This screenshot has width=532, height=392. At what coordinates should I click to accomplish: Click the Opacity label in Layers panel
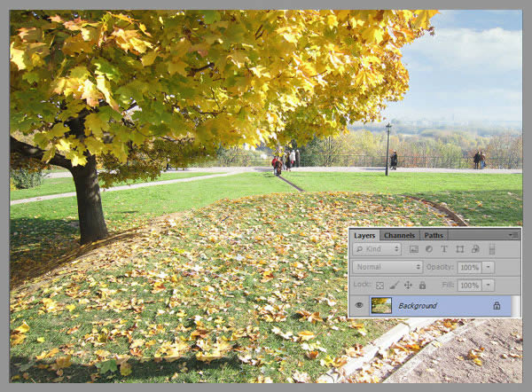pyautogui.click(x=440, y=267)
